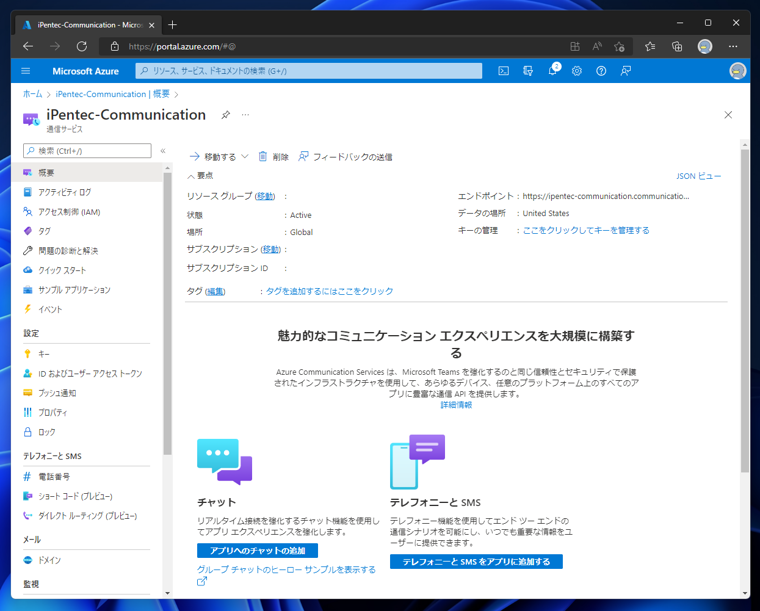Screen dimensions: 760x611
Task: Open the Azure account avatar menu
Action: click(x=737, y=71)
